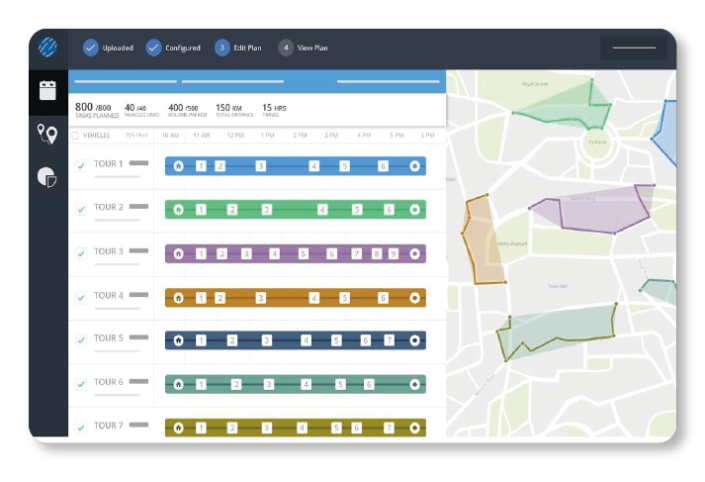Uncheck the Tour 1 checkbox
Image resolution: width=705 pixels, height=482 pixels.
click(81, 166)
